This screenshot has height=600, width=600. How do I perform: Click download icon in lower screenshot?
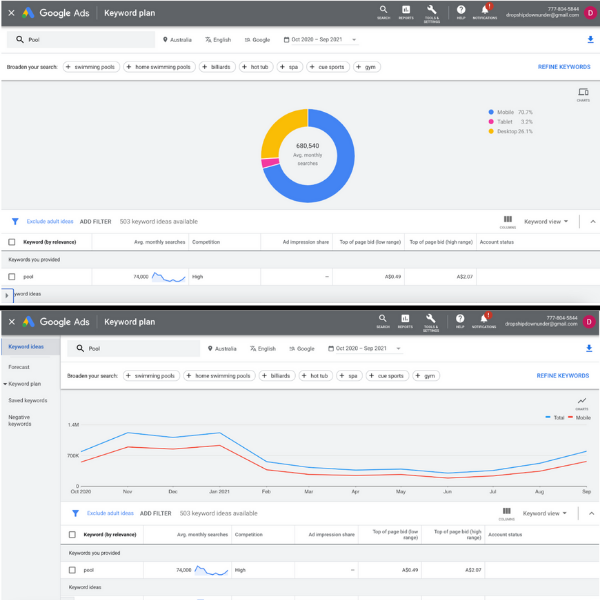coord(589,348)
